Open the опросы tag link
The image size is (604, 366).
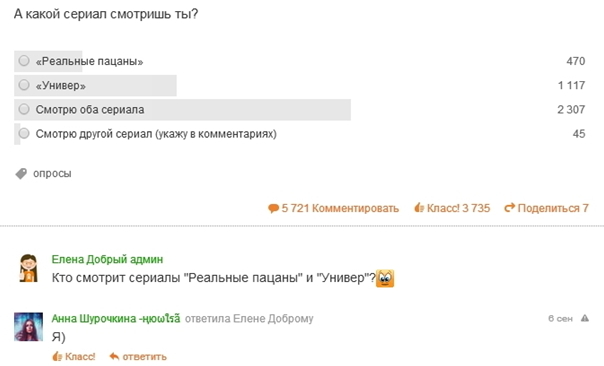pyautogui.click(x=52, y=174)
